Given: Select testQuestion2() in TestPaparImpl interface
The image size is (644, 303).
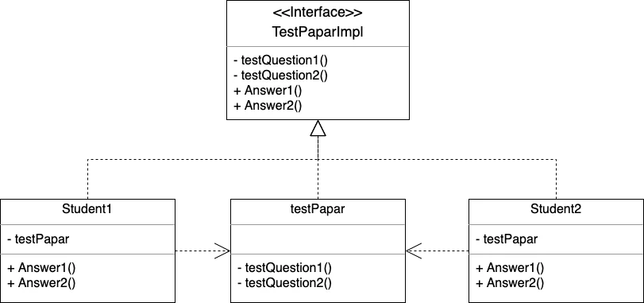Looking at the screenshot, I should click(280, 76).
